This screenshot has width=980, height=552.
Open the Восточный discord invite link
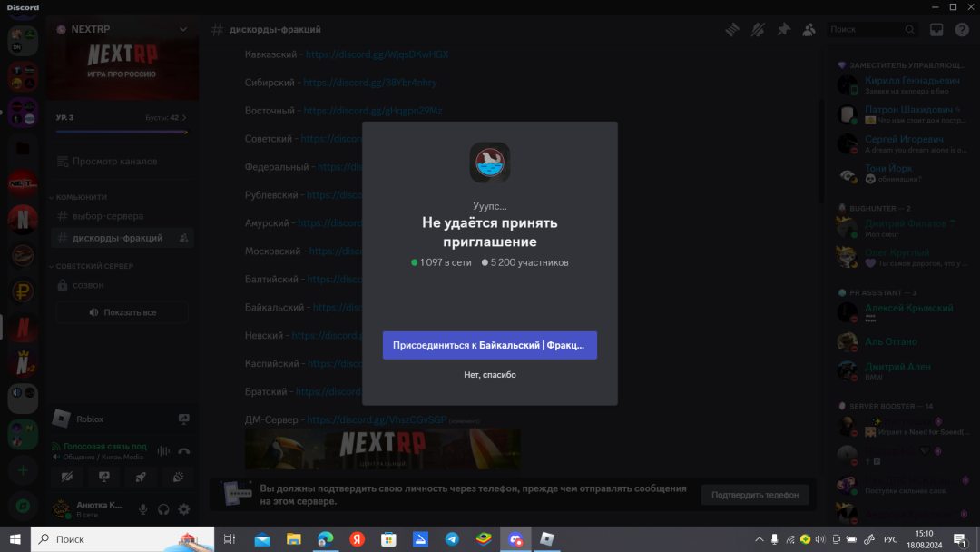point(373,111)
